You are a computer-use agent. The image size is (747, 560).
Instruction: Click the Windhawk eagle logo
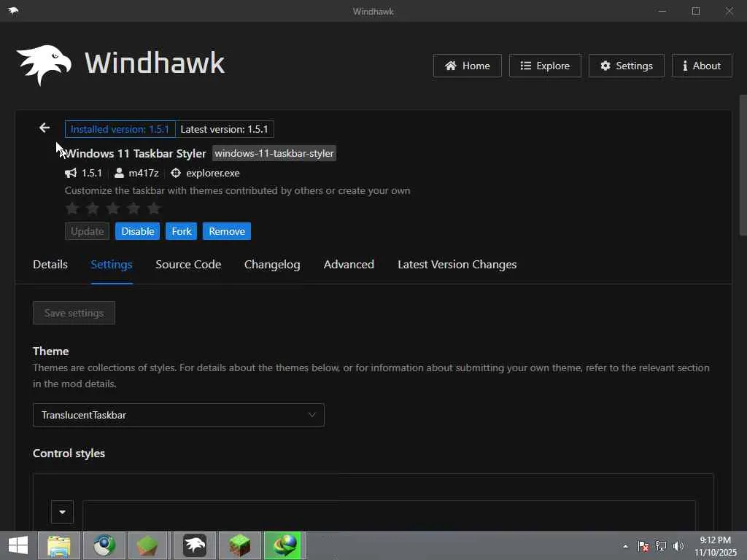pos(44,64)
